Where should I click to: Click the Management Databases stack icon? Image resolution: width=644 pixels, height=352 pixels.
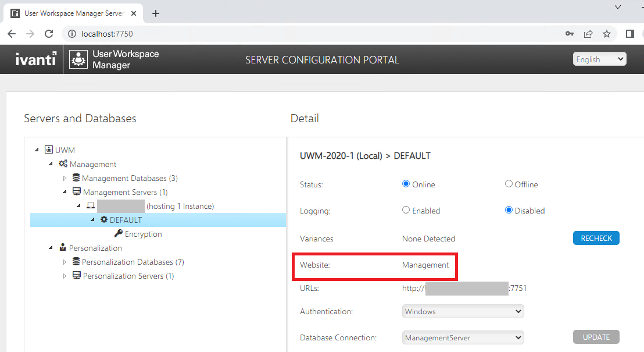[76, 178]
